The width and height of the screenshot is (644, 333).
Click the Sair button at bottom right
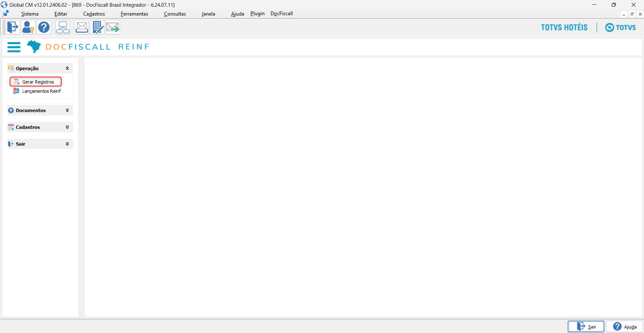[586, 327]
